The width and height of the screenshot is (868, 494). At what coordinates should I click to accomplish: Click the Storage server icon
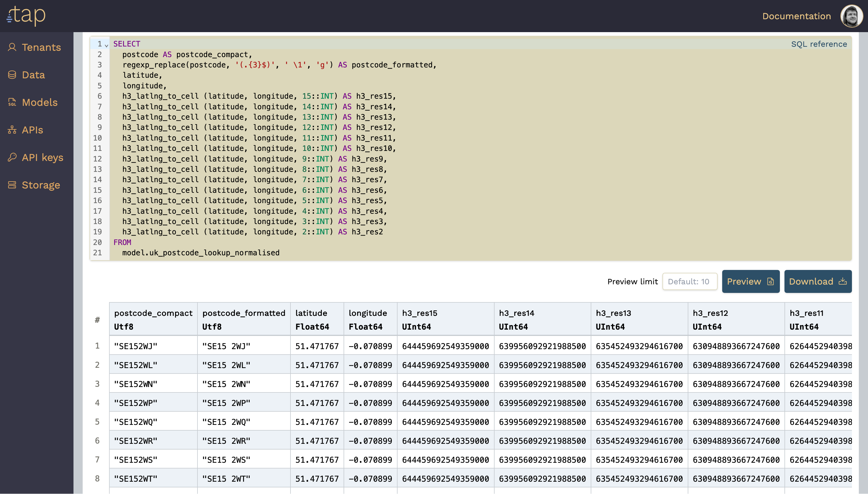coord(12,185)
